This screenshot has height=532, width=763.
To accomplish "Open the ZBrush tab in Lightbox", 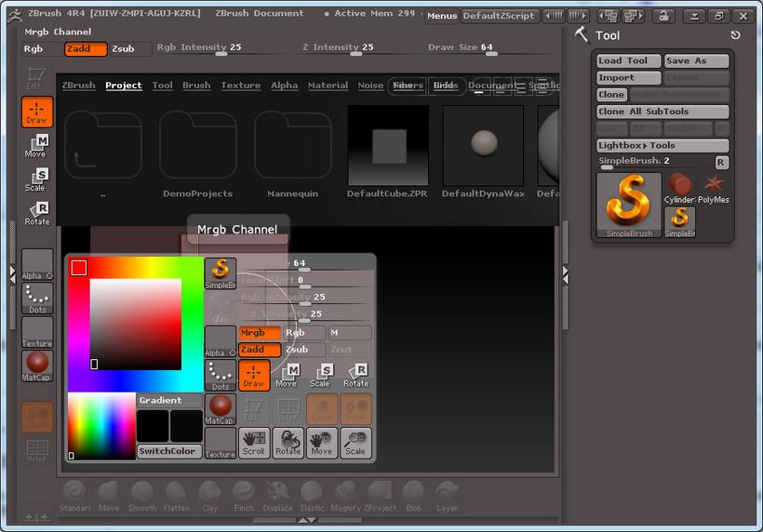I will [x=79, y=86].
